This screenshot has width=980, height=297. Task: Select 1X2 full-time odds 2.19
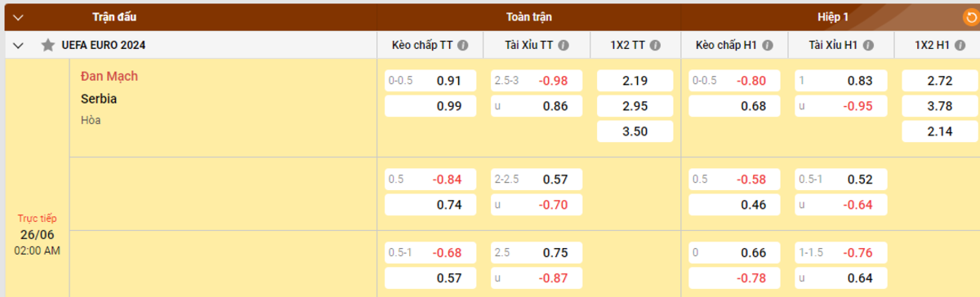(635, 81)
